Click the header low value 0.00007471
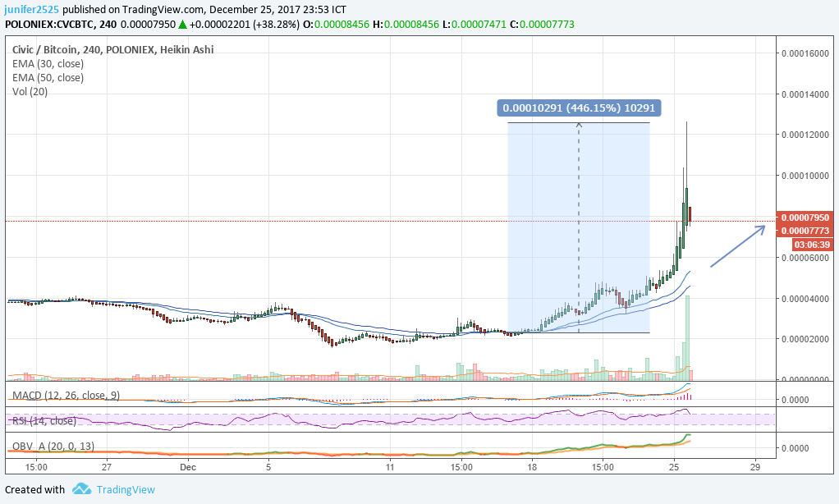 coord(479,25)
